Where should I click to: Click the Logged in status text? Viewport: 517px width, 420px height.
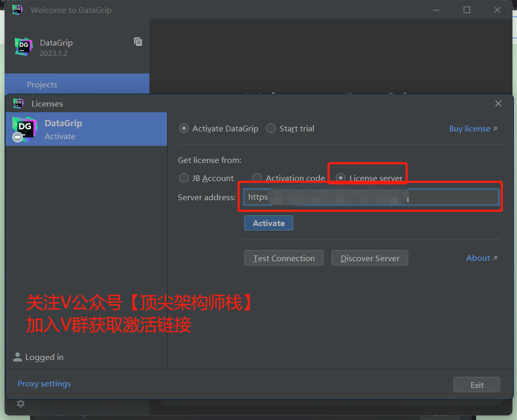tap(44, 357)
